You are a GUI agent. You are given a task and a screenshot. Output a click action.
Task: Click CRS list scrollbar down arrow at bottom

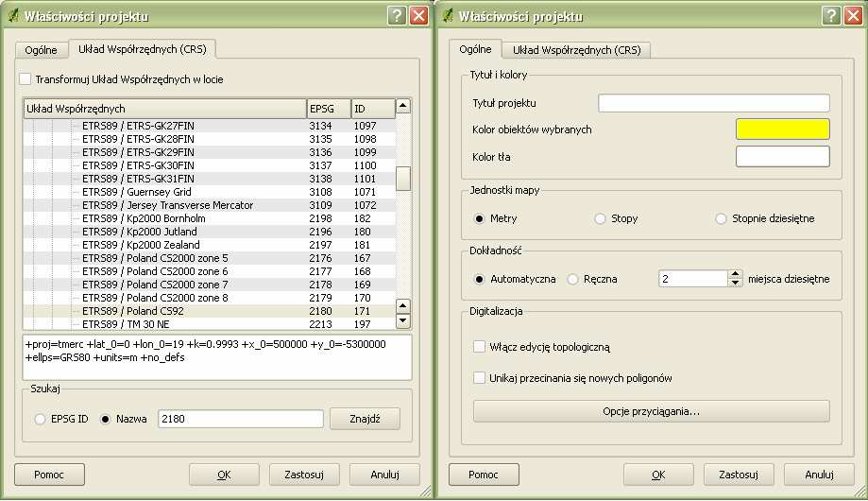pyautogui.click(x=403, y=320)
